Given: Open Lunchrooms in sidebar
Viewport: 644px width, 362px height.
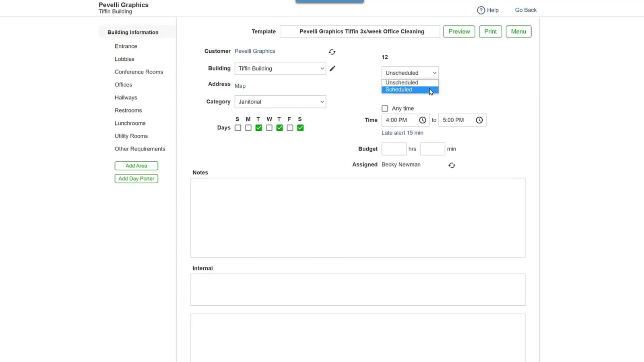Looking at the screenshot, I should coord(130,123).
